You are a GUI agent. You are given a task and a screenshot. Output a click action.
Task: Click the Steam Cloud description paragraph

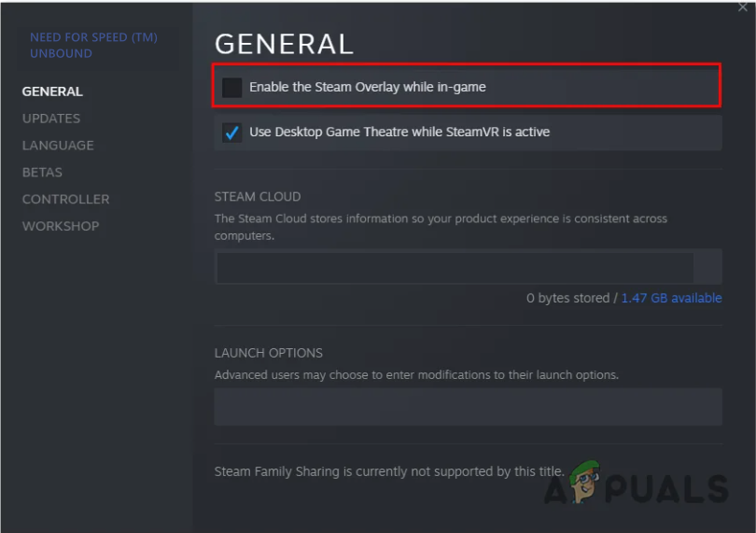click(x=441, y=227)
